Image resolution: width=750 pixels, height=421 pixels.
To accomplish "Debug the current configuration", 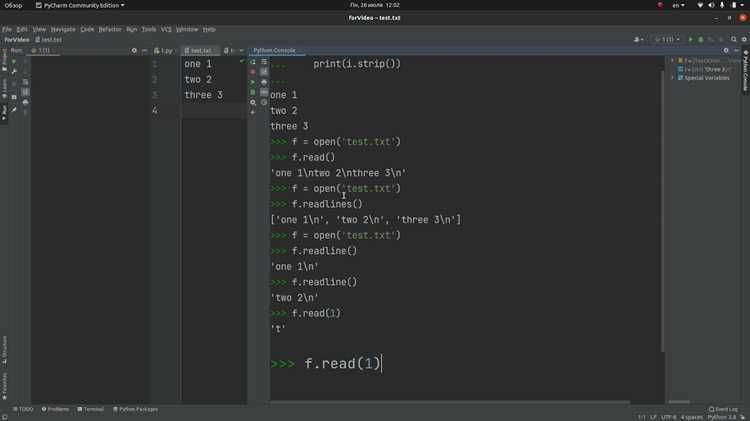I will coord(701,40).
